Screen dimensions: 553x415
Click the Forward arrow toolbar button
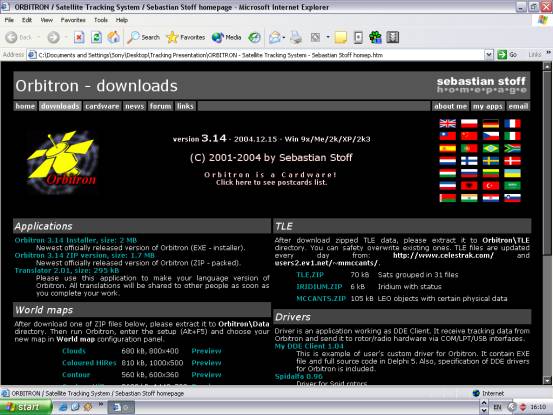pyautogui.click(x=54, y=37)
